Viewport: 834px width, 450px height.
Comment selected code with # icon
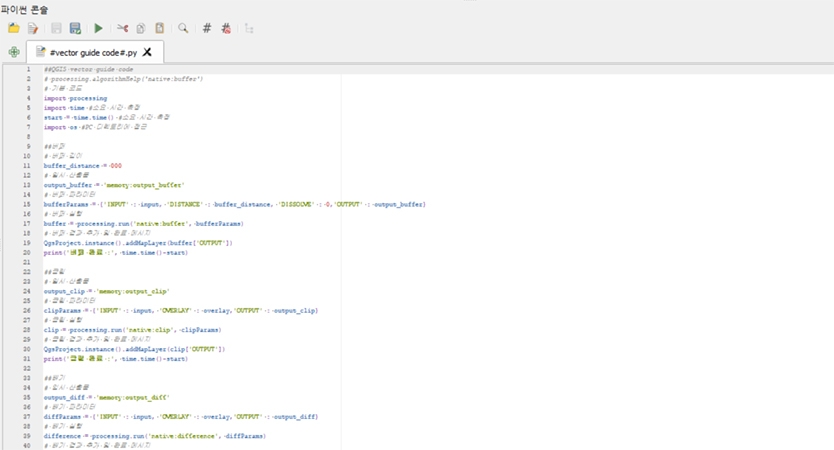pyautogui.click(x=207, y=28)
